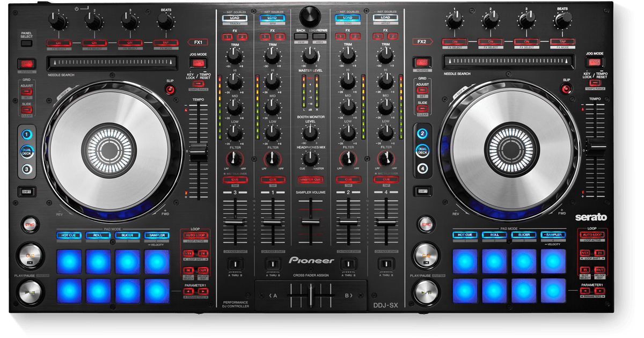
Task: Turn on FX2 effect 3 ON button
Action: (x=526, y=41)
